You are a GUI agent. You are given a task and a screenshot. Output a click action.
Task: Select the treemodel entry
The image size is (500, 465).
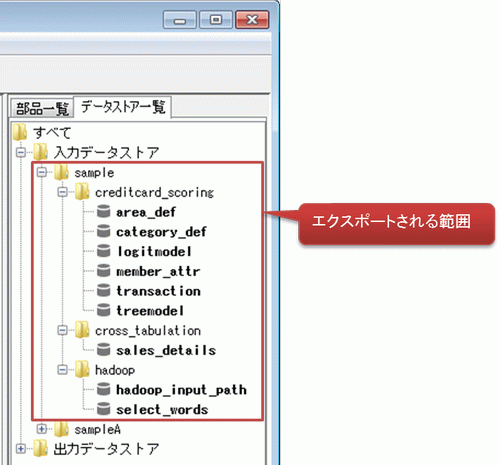(150, 311)
